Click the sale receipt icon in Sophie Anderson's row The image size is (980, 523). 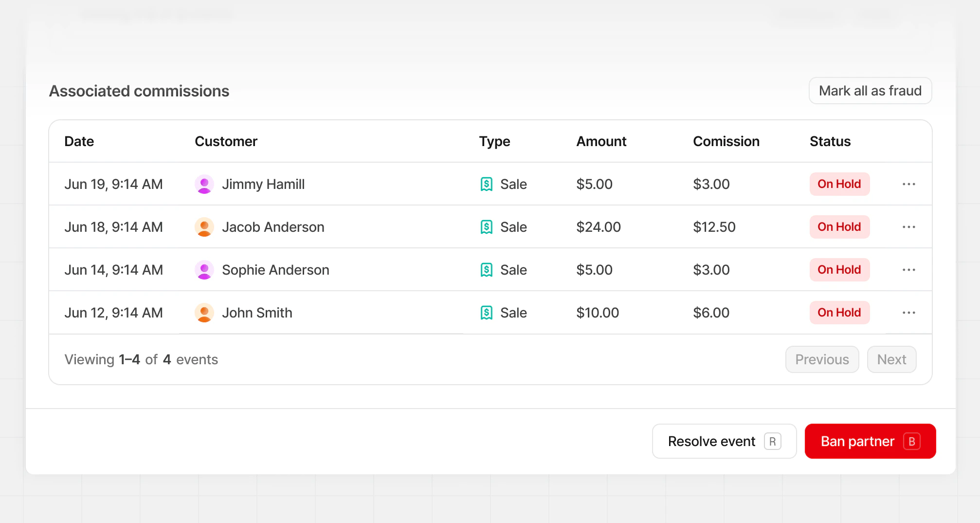pyautogui.click(x=487, y=270)
